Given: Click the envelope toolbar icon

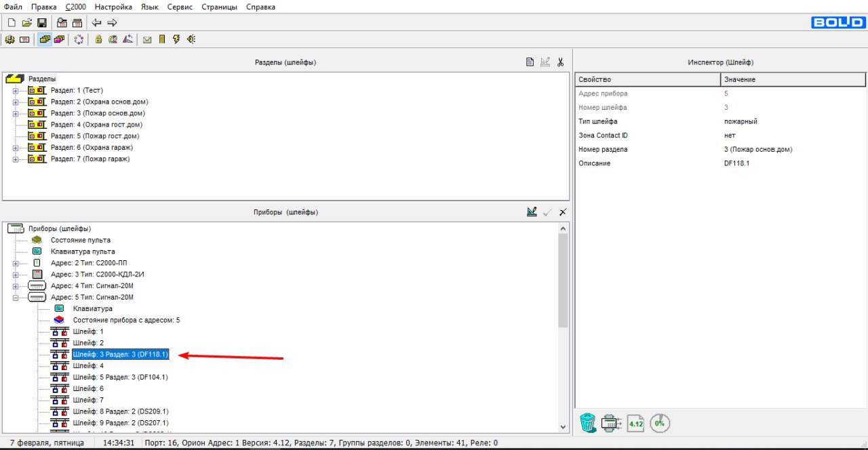Looking at the screenshot, I should point(147,39).
